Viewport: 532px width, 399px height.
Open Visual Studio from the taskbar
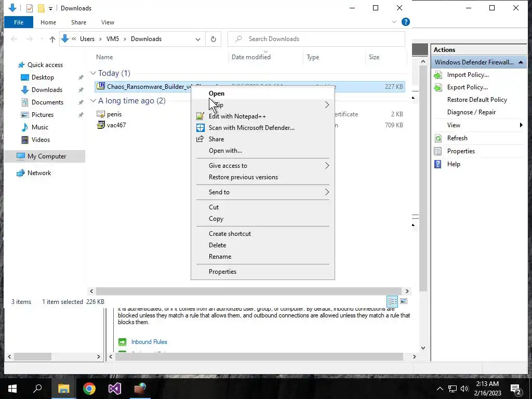[115, 389]
